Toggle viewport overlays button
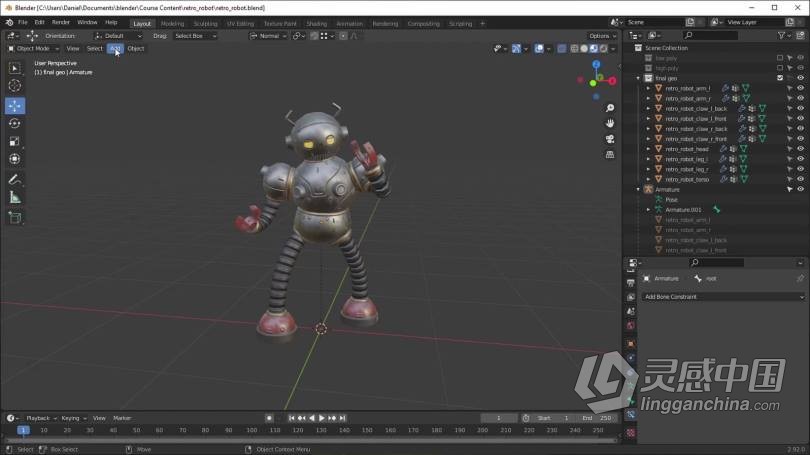Screen dimensions: 810x455 (x=539, y=49)
